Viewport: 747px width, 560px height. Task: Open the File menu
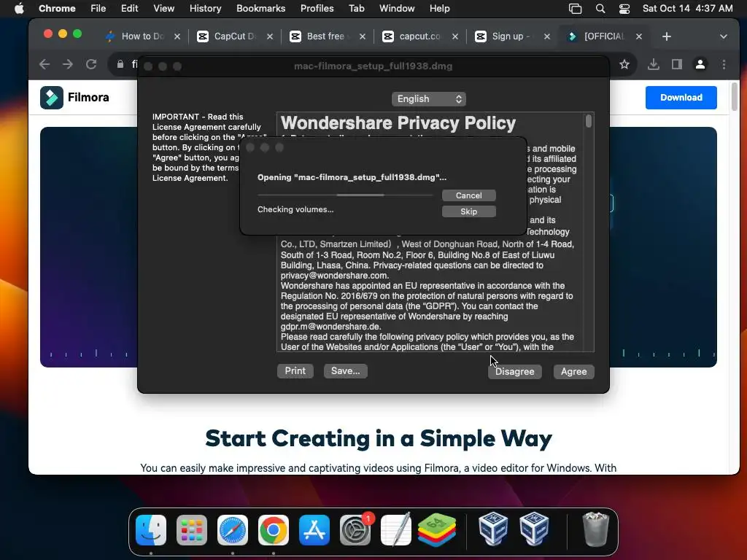click(98, 8)
